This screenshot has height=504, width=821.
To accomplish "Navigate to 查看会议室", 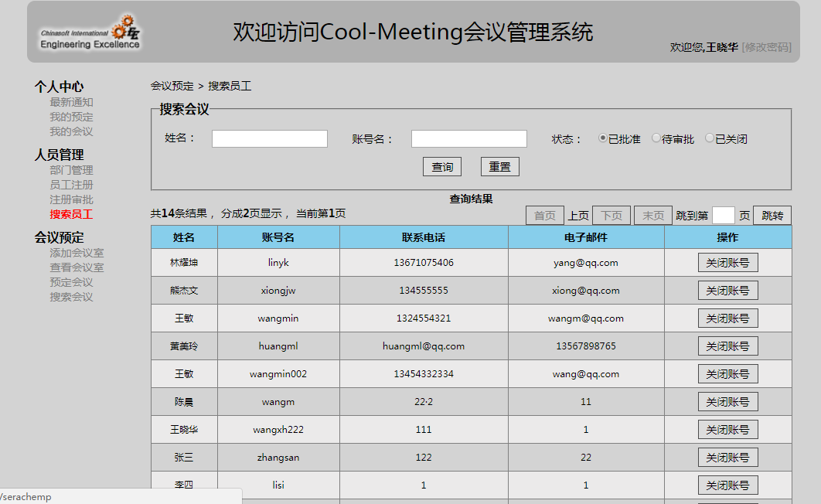I will click(x=77, y=267).
